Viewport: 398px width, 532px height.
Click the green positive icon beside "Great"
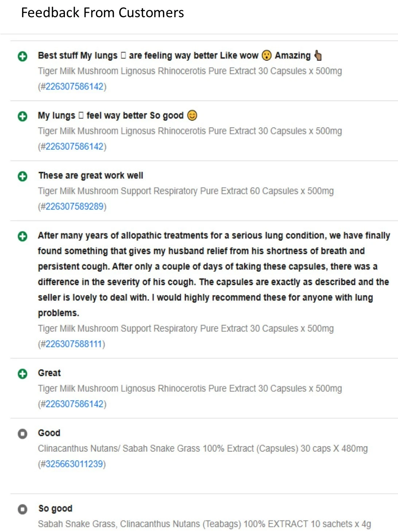[x=23, y=374]
